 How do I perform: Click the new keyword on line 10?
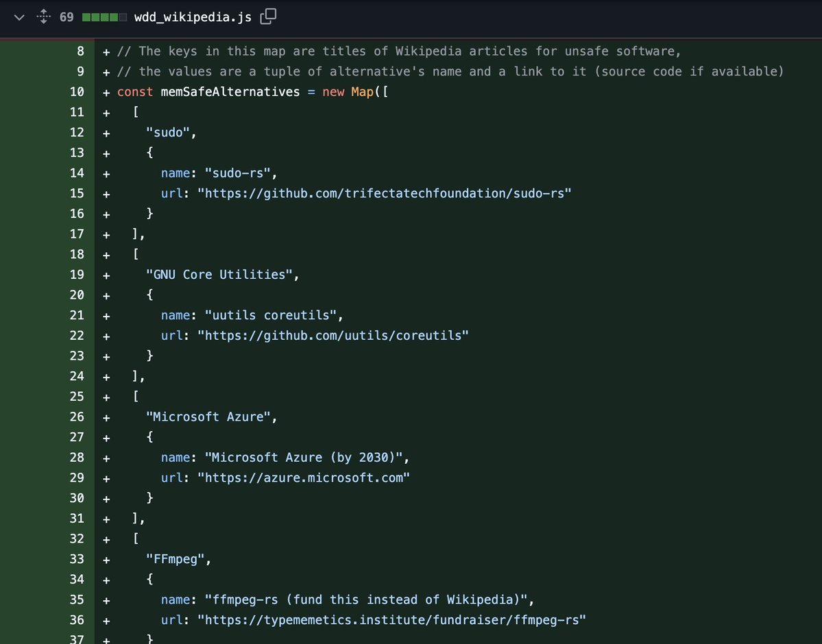333,92
